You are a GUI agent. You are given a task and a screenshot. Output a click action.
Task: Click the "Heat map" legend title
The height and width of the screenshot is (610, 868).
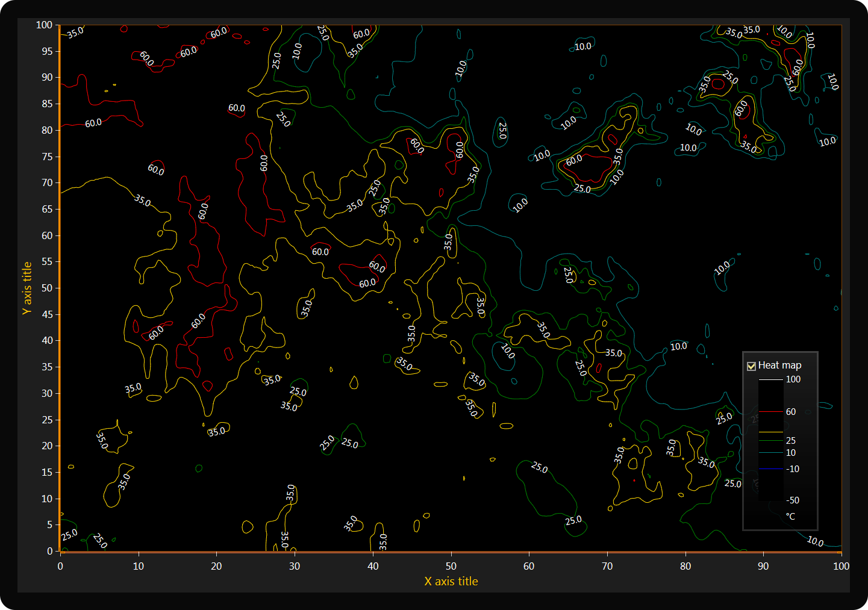click(779, 365)
